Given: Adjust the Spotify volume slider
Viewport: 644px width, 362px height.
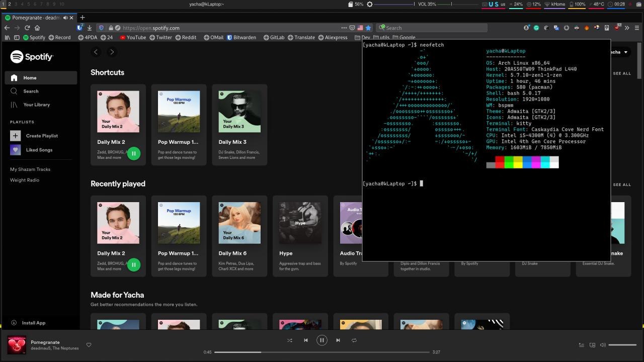Looking at the screenshot, I should pos(623,345).
